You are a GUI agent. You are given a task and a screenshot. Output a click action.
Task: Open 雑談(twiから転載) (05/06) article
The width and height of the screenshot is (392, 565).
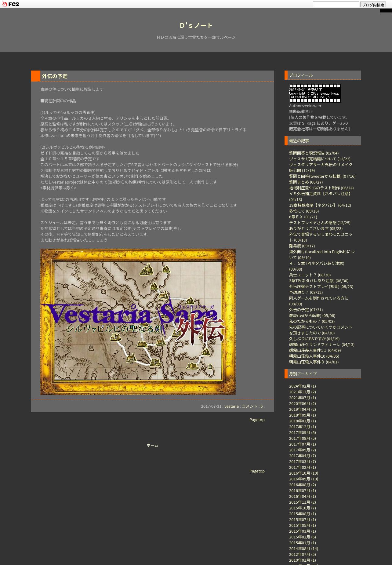[312, 315]
